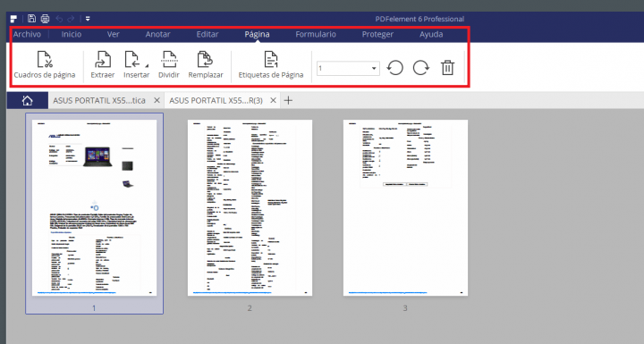This screenshot has height=344, width=644.
Task: Open the Ayuda tab
Action: coord(431,35)
